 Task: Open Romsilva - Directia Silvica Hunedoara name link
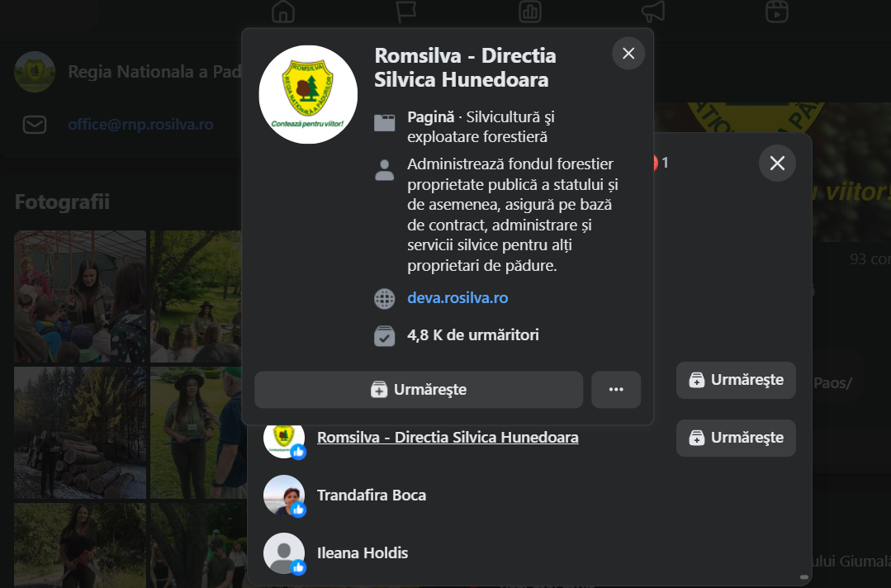coord(448,438)
